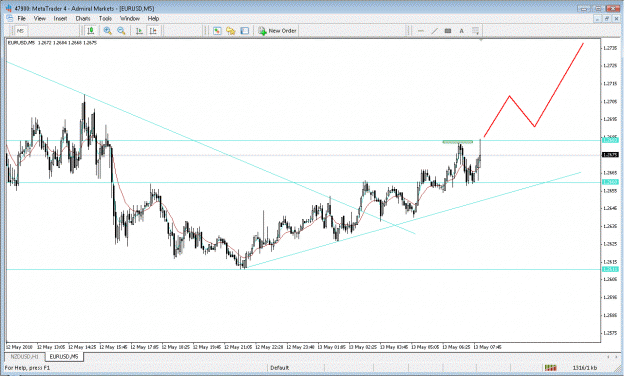The image size is (625, 376).
Task: Click the connection status bars icon
Action: click(550, 368)
